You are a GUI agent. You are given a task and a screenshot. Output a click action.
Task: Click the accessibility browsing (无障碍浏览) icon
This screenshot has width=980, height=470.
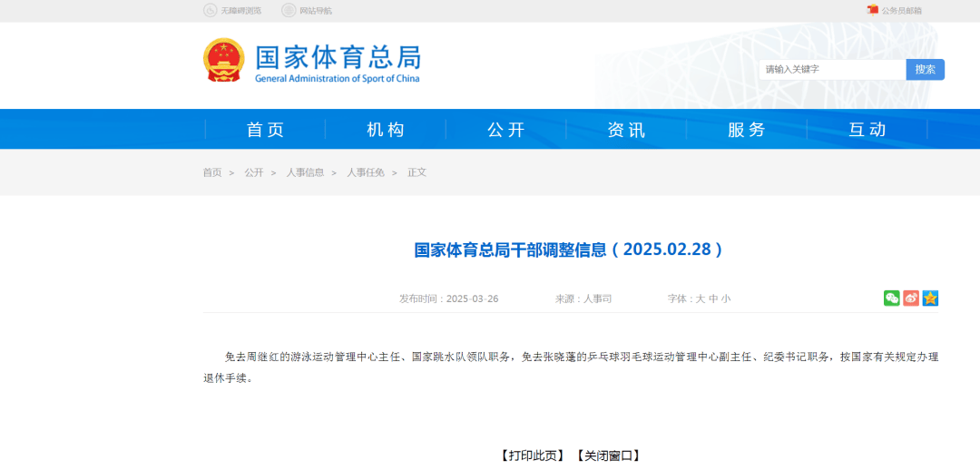[210, 11]
